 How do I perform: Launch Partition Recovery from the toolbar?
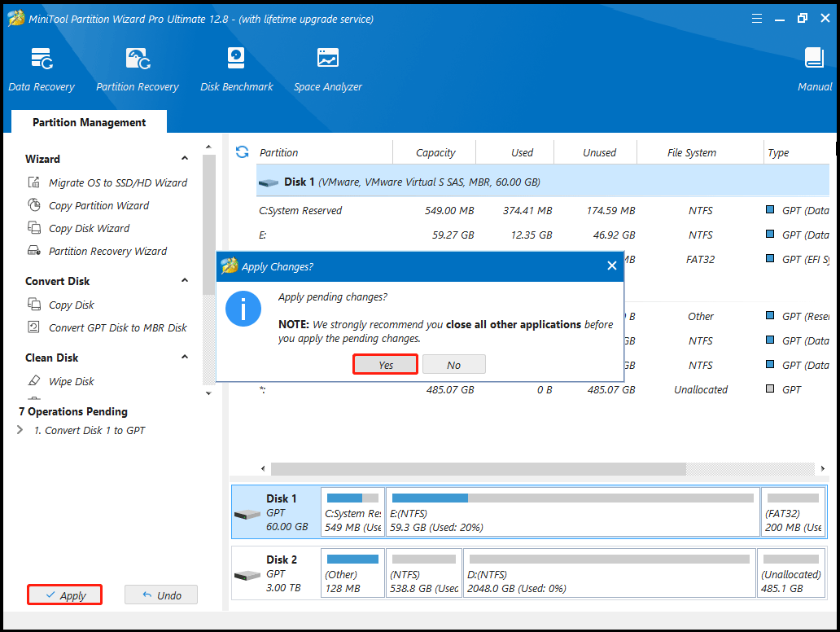pos(138,68)
